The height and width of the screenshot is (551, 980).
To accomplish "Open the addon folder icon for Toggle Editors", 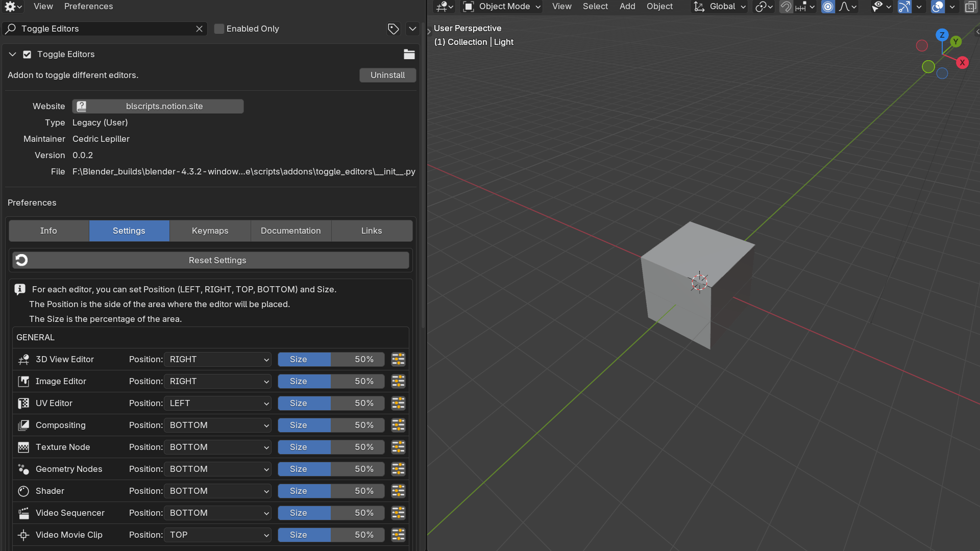I will pos(409,54).
